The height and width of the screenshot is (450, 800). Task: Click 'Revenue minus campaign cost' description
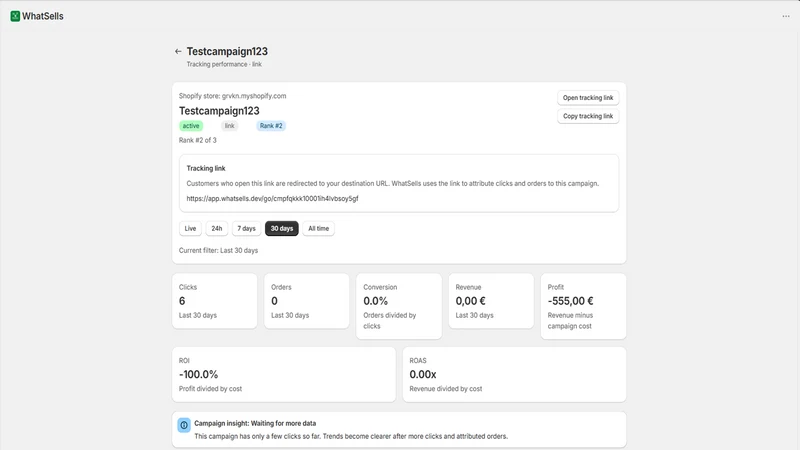tap(570, 321)
